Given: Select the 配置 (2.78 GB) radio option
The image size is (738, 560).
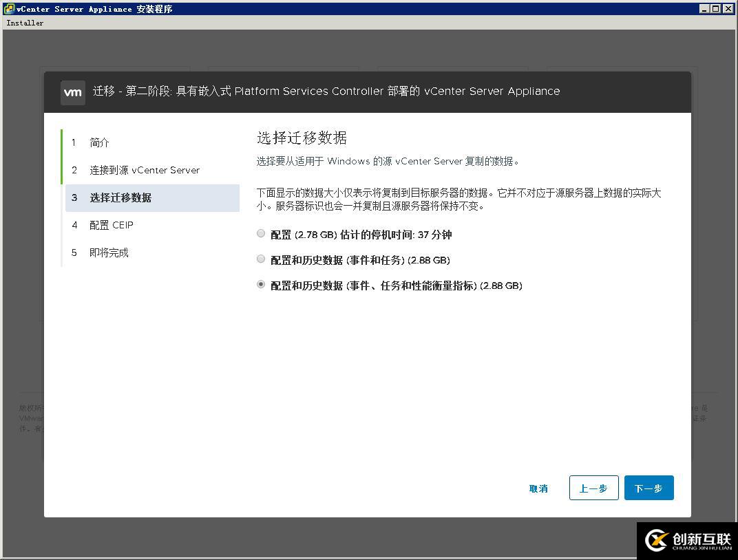Looking at the screenshot, I should [261, 234].
